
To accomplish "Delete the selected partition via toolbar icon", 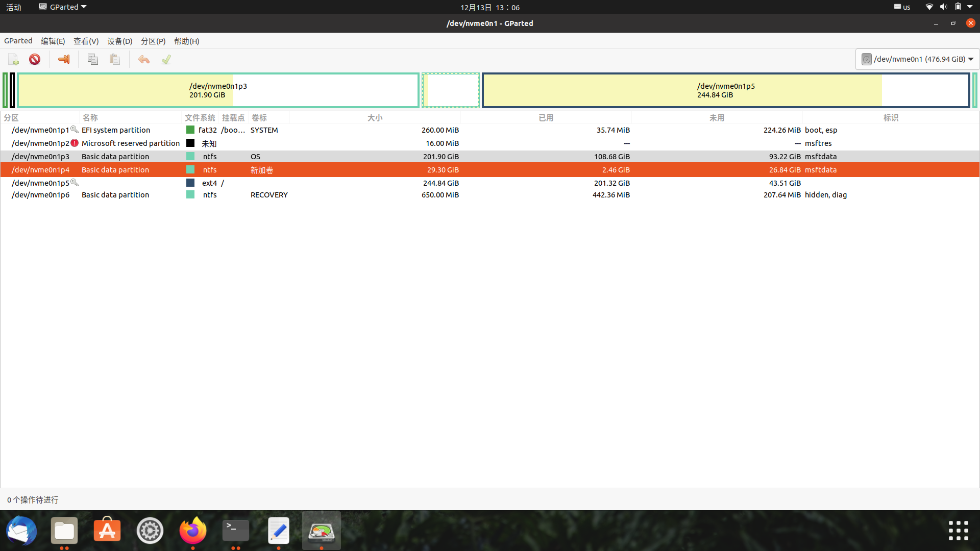I will [x=35, y=59].
